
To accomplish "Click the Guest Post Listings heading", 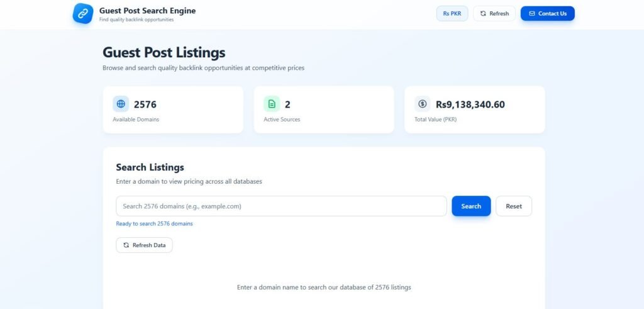I will tap(164, 53).
